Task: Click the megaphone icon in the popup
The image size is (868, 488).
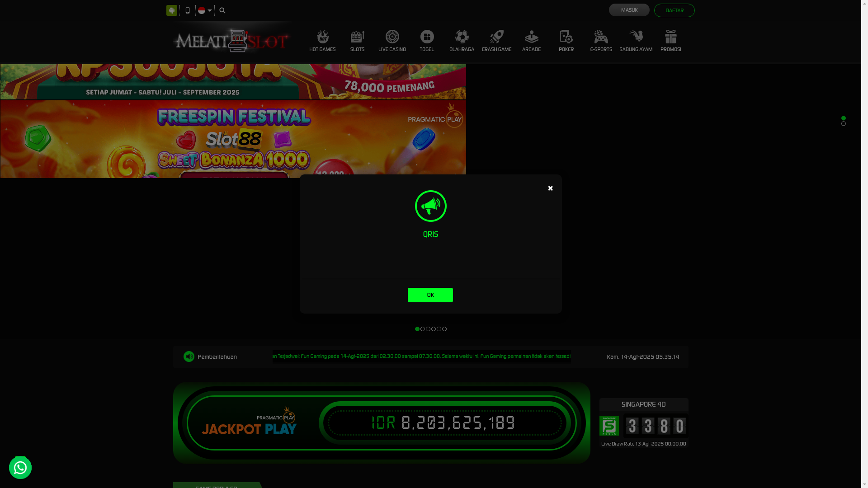Action: (430, 206)
